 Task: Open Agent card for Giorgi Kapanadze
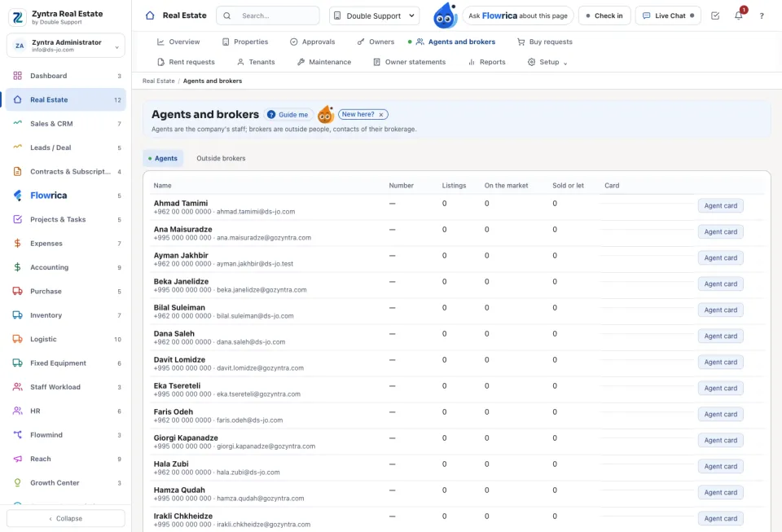tap(721, 440)
